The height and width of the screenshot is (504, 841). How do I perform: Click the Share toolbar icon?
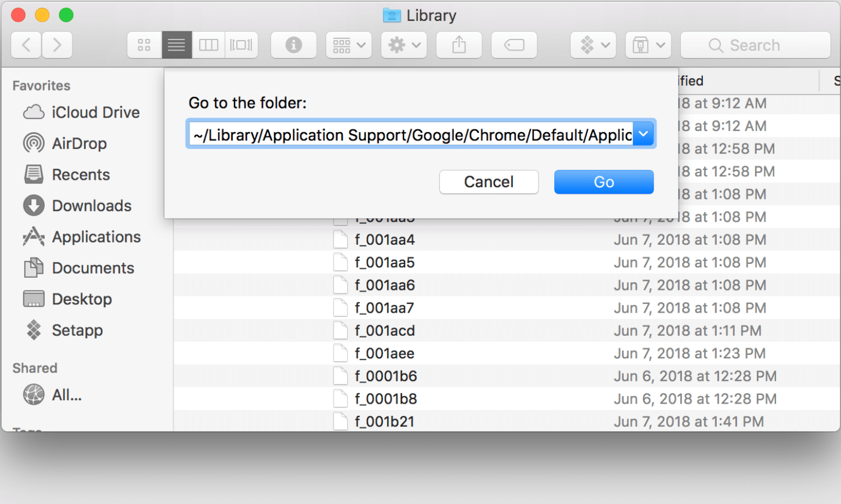click(x=459, y=45)
